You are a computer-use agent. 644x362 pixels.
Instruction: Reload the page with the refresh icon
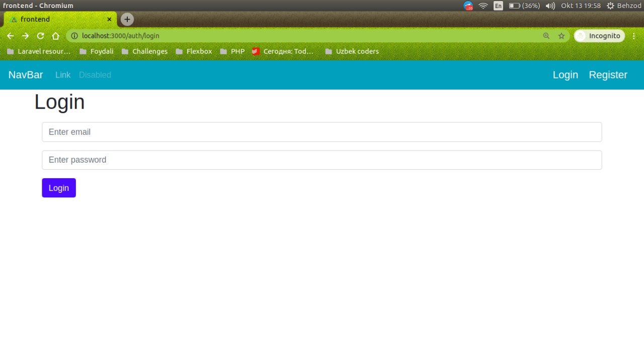[x=41, y=36]
